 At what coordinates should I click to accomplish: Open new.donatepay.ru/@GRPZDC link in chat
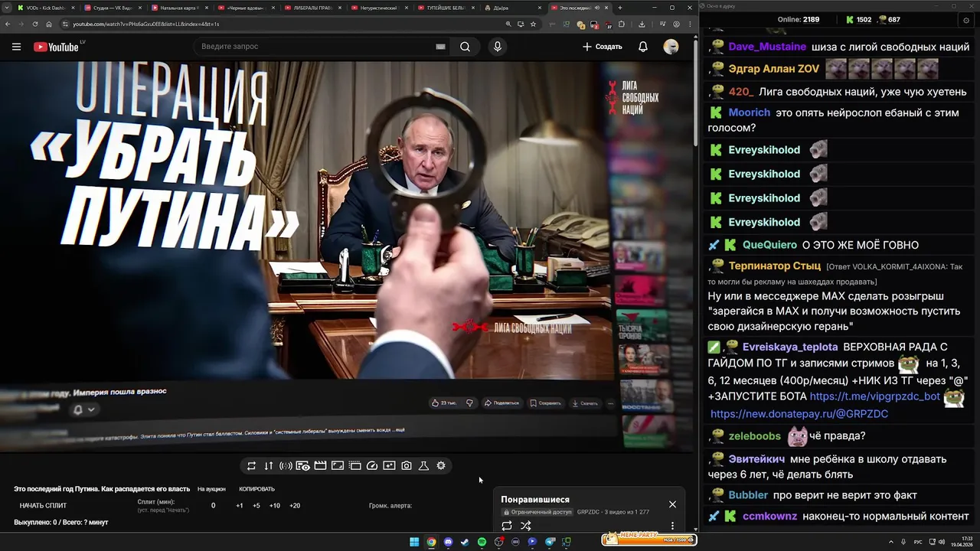pos(799,414)
